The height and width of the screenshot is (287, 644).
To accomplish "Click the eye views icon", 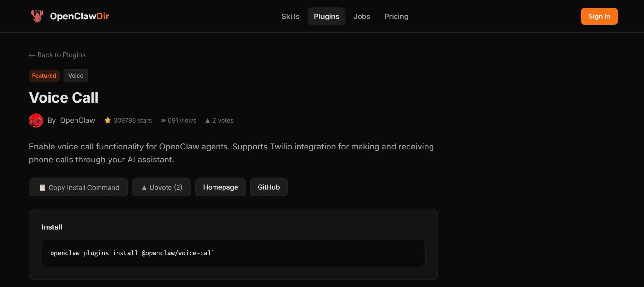I will tap(163, 121).
